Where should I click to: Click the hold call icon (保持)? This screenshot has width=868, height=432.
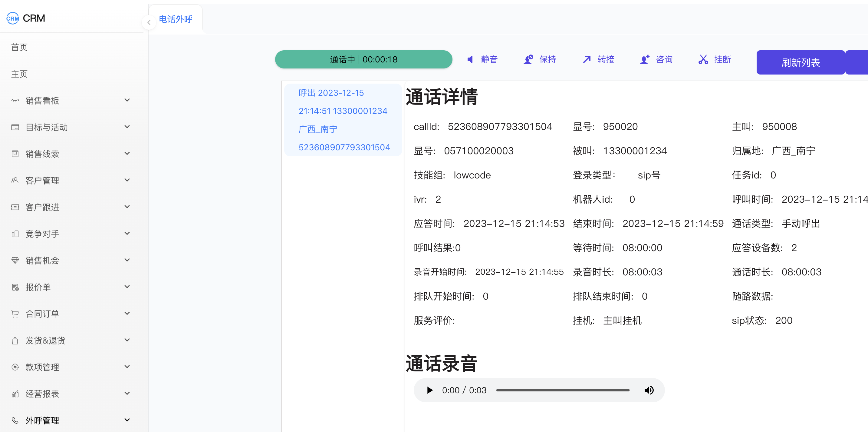point(528,60)
